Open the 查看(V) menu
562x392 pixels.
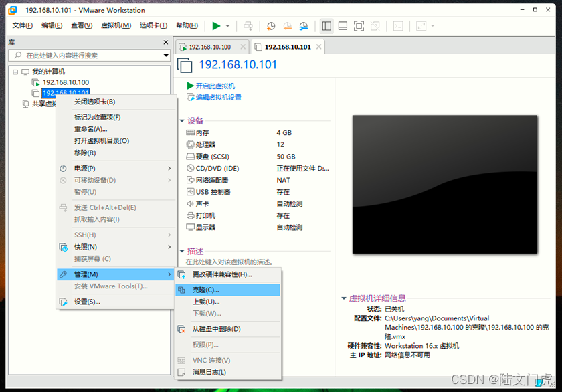tap(82, 25)
